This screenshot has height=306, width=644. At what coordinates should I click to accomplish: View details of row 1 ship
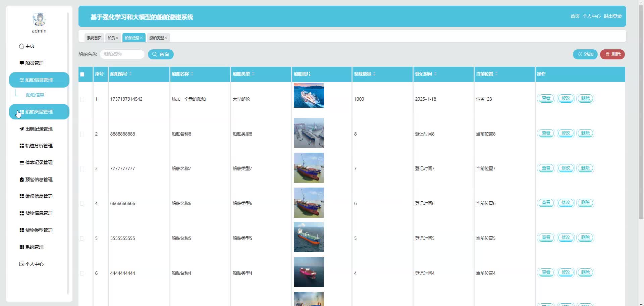(546, 98)
